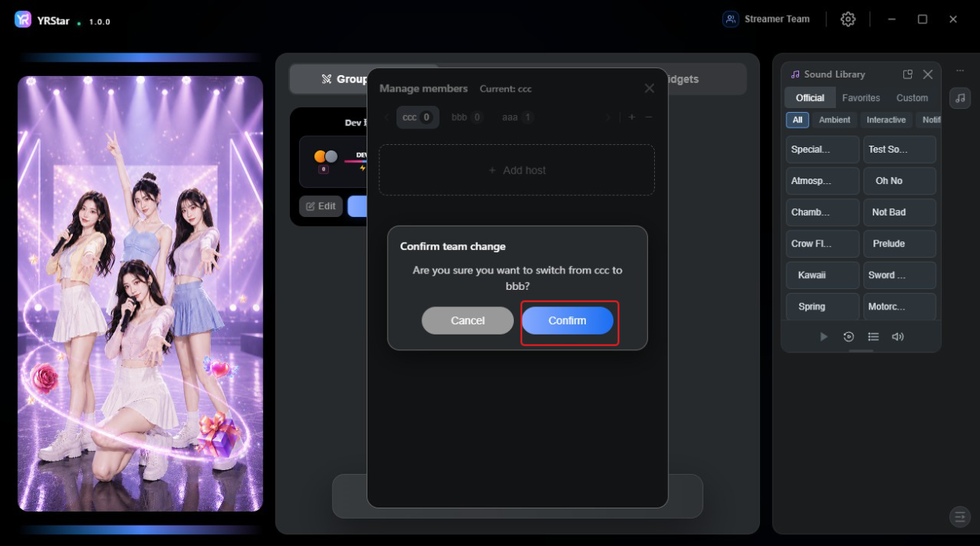
Task: Select the ccc team tab
Action: pyautogui.click(x=418, y=118)
